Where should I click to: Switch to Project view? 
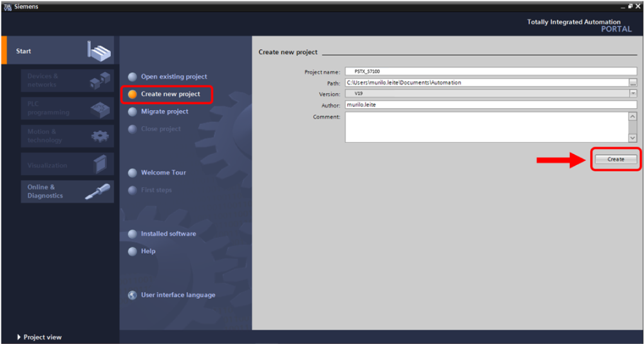[x=43, y=337]
